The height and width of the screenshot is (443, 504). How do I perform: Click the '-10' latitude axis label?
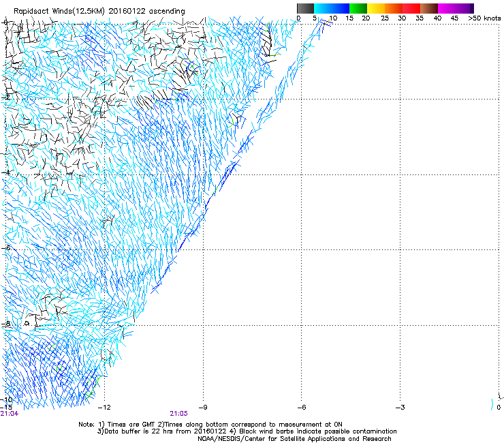tap(6, 400)
